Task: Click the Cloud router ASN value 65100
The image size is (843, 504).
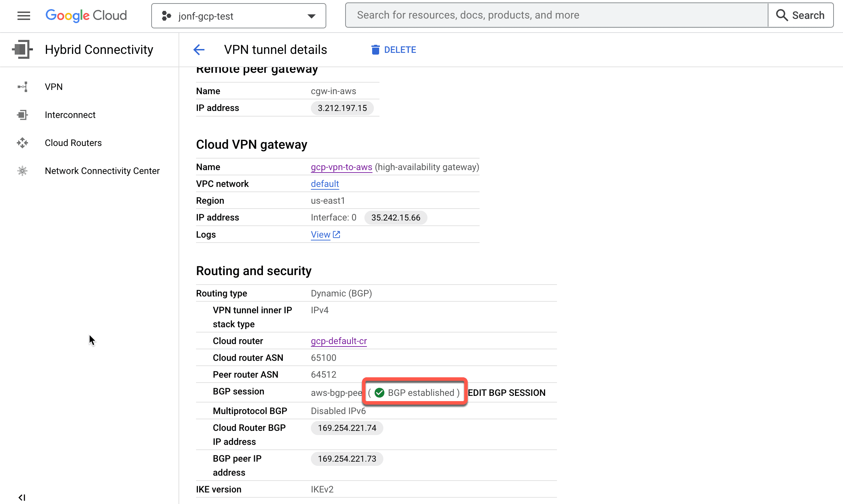Action: pos(323,358)
